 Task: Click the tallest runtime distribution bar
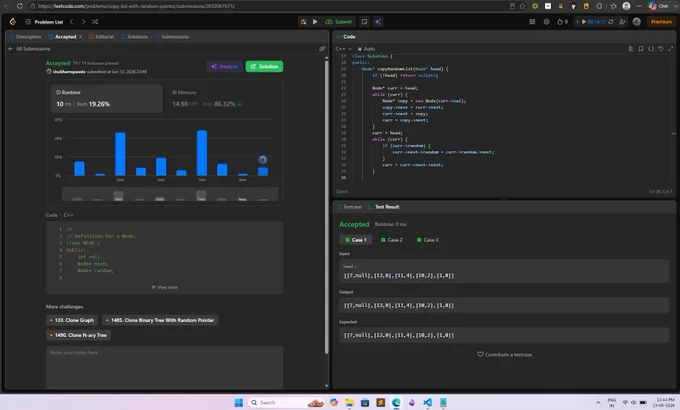click(x=202, y=153)
